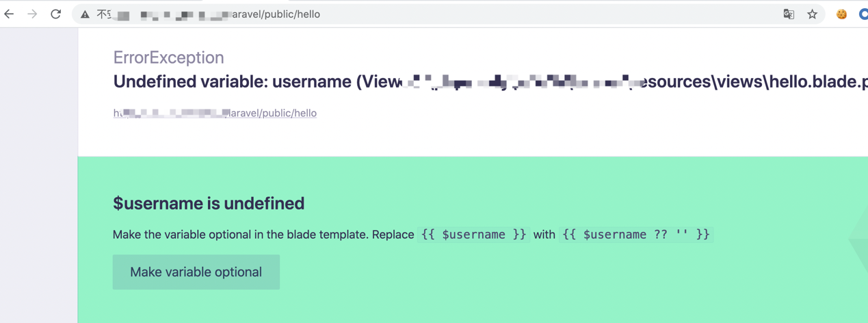Screen dimensions: 868x323
Task: Reload the Laravel error page
Action: pos(56,14)
